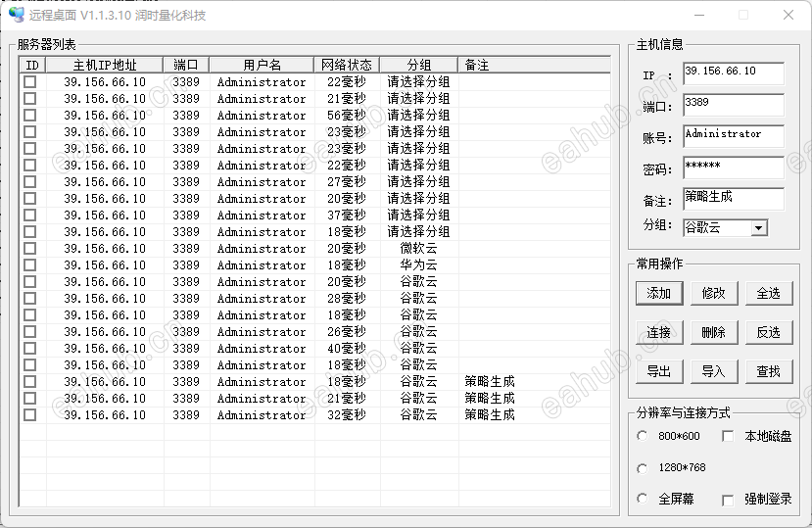Select the 800*600 resolution radio button
Image resolution: width=812 pixels, height=528 pixels.
pos(643,436)
